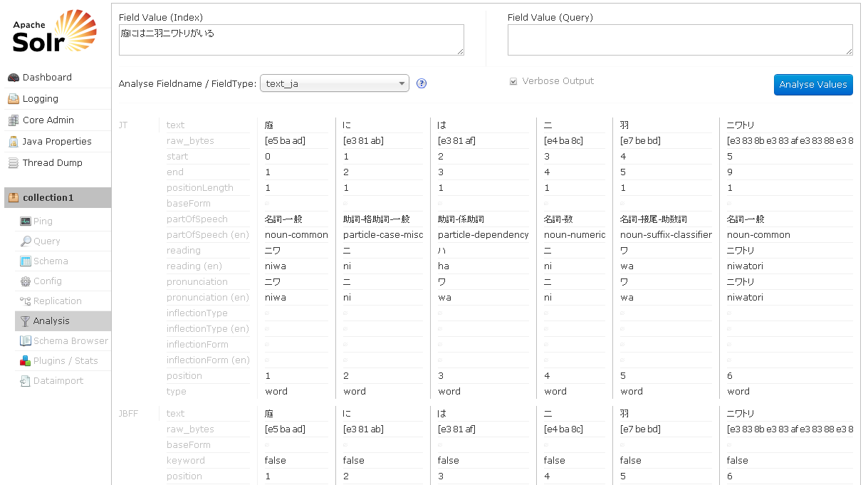Open the Query menu item
Image resolution: width=868 pixels, height=485 pixels.
click(46, 241)
